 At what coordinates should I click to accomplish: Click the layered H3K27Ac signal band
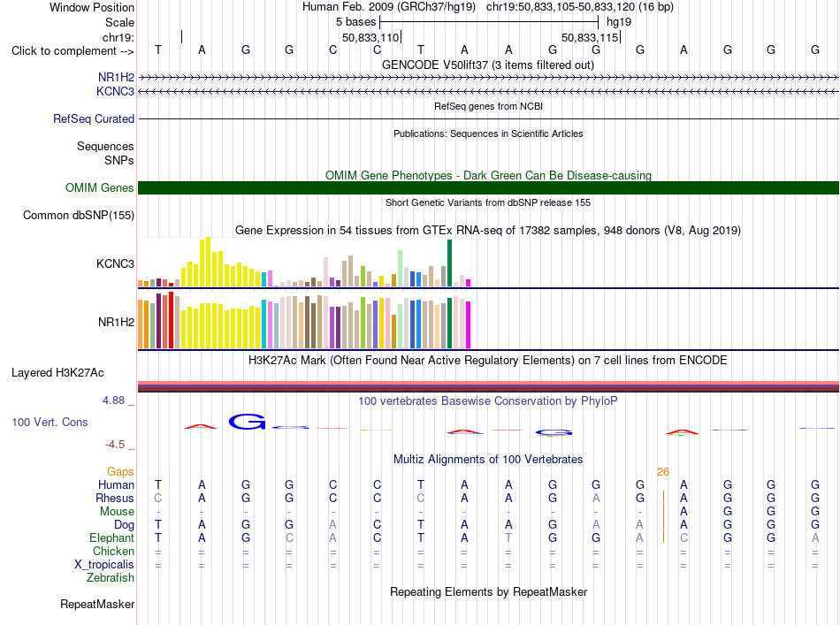(x=488, y=386)
